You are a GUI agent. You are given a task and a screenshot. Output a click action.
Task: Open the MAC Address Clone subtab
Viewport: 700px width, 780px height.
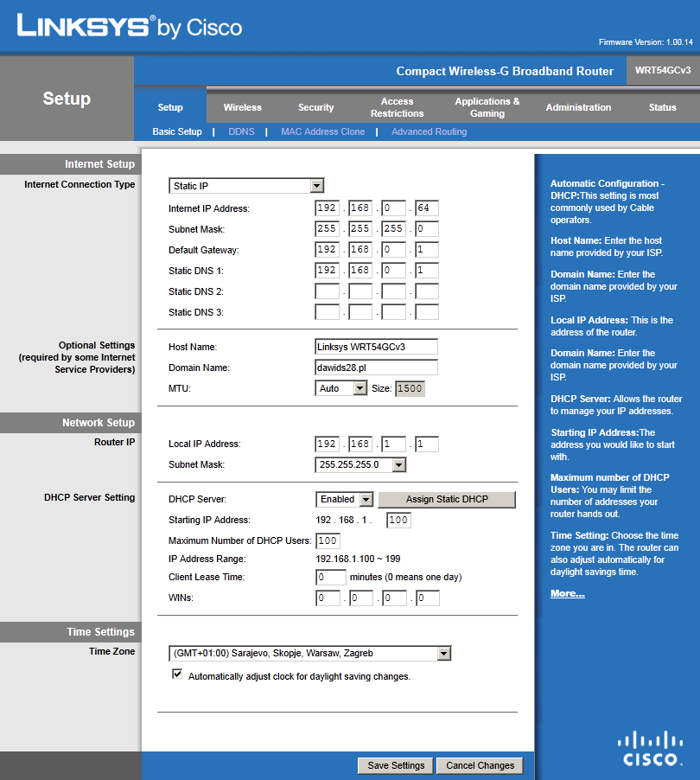(322, 131)
